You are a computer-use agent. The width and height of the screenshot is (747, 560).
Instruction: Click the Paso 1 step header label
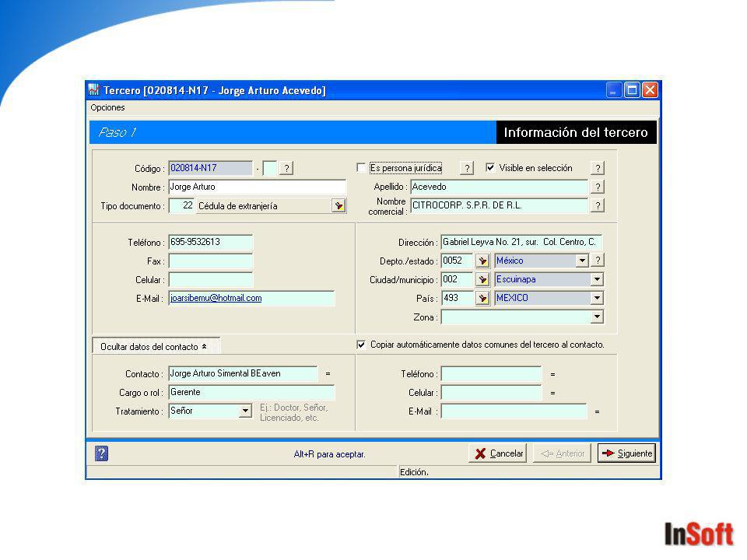tap(117, 132)
